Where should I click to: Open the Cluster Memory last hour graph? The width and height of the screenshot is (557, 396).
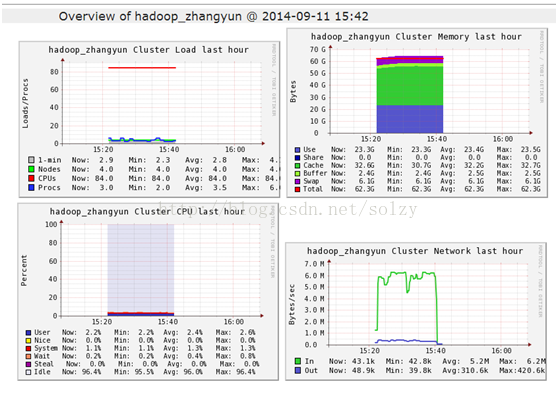tap(417, 113)
